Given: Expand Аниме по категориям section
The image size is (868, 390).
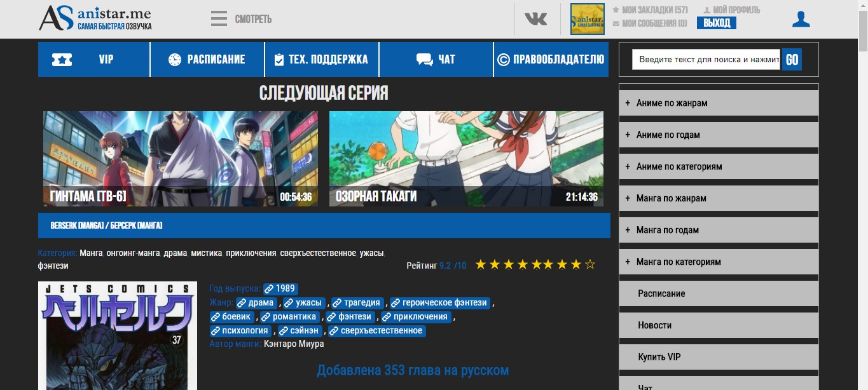Looking at the screenshot, I should pos(719,166).
